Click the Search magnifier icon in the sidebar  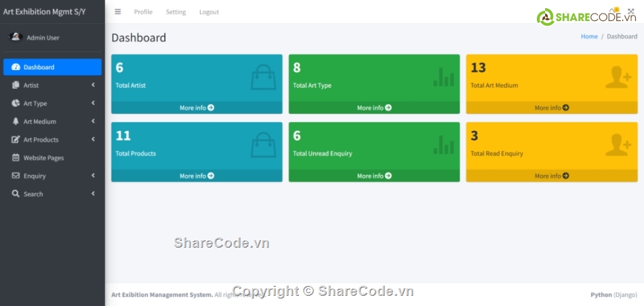pyautogui.click(x=16, y=194)
